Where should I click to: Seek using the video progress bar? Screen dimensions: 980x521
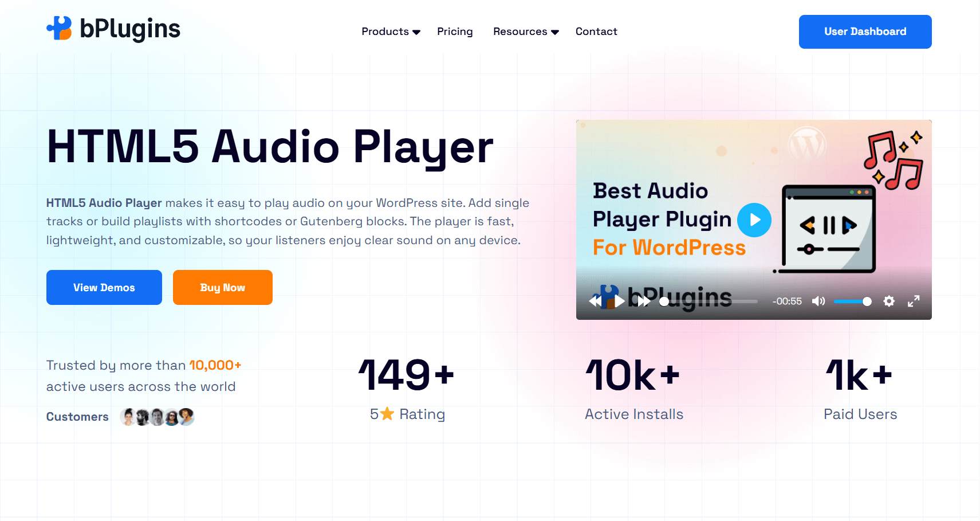tap(709, 301)
